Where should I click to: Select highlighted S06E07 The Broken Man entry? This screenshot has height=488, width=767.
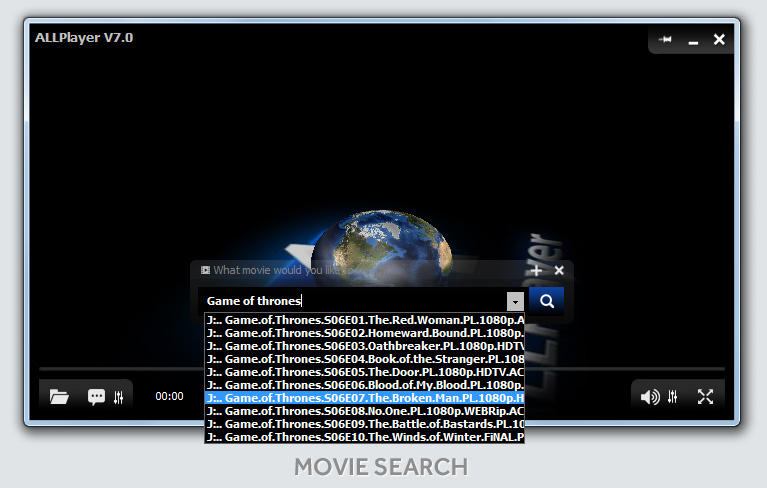364,398
